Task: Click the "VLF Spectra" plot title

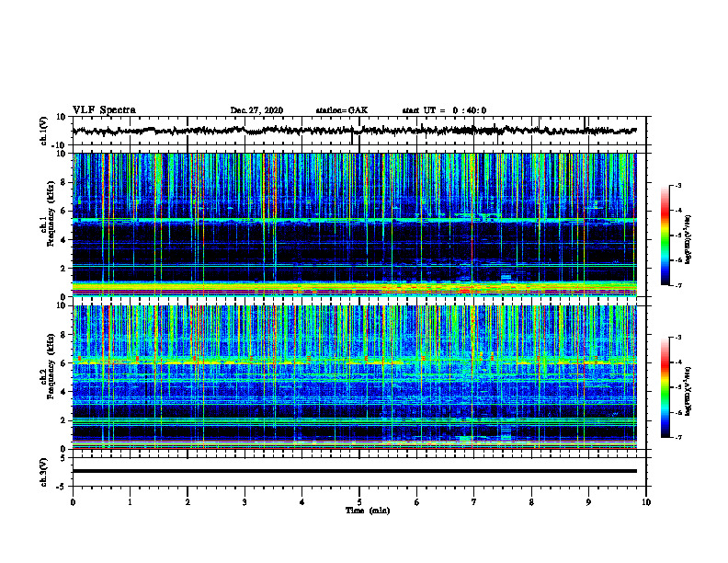Action: click(x=104, y=110)
